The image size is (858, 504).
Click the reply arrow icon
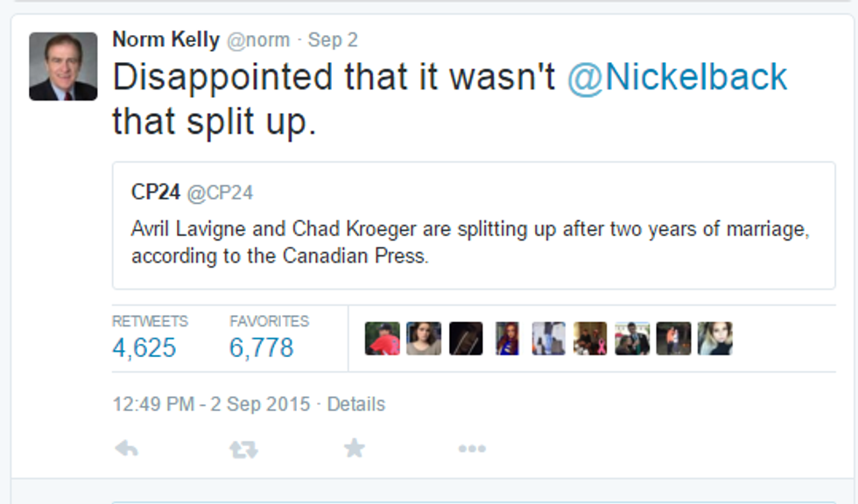pos(127,449)
